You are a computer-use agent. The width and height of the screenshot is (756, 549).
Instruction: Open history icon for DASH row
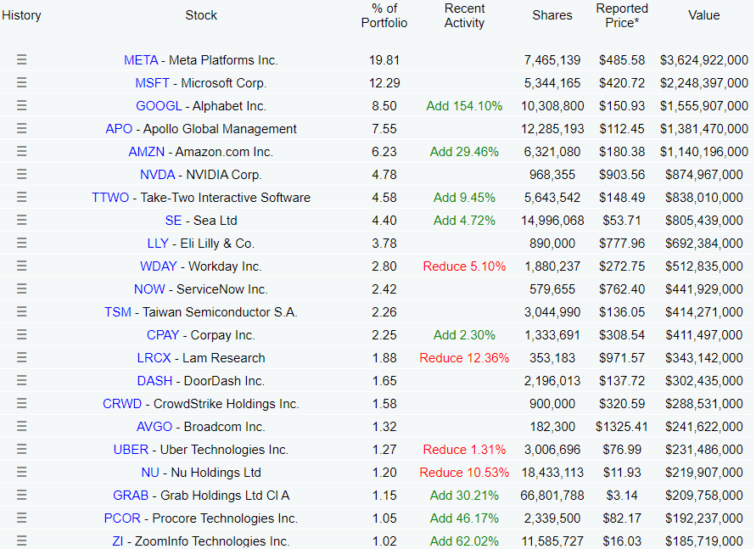[x=22, y=380]
